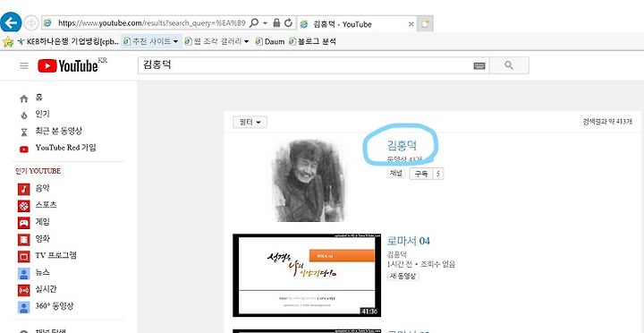Image resolution: width=644 pixels, height=333 pixels.
Task: Open the 김홍덕 channel portrait thumbnail
Action: [309, 181]
